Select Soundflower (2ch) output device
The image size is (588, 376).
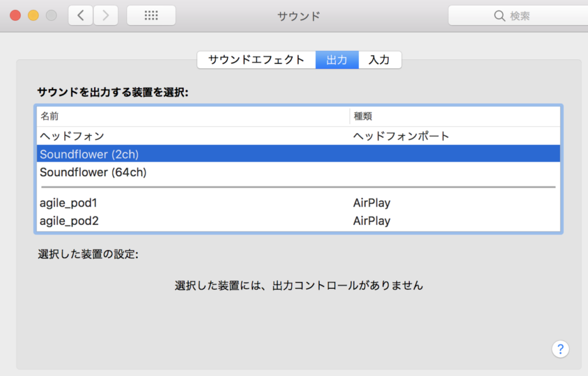point(299,154)
